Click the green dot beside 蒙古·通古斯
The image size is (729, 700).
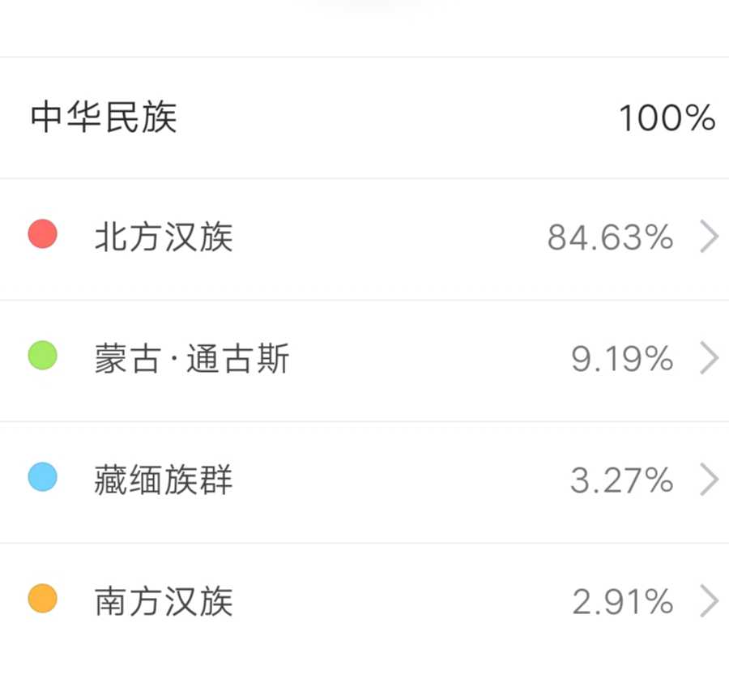pos(42,356)
